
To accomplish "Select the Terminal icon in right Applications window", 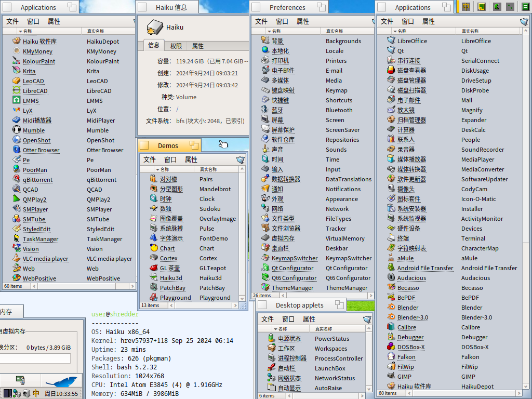I will pyautogui.click(x=391, y=238).
